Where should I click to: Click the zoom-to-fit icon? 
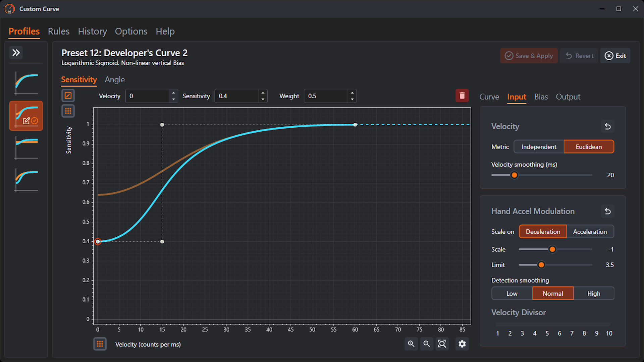pos(442,344)
